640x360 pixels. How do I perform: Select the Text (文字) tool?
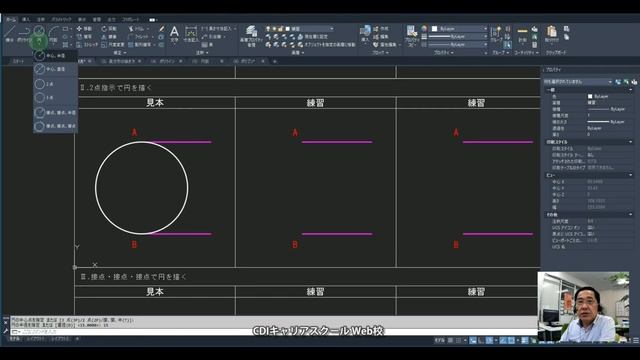pos(174,33)
